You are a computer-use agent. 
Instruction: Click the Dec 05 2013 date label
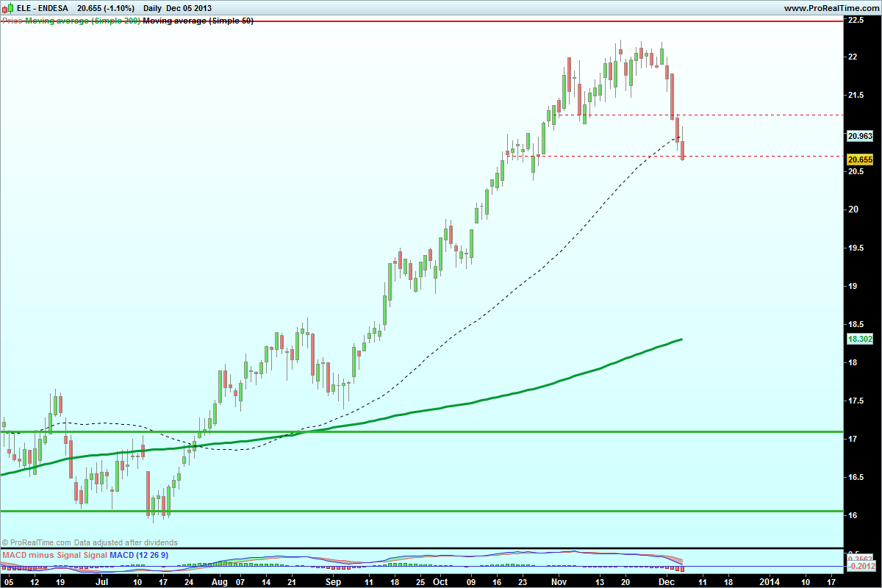(190, 8)
